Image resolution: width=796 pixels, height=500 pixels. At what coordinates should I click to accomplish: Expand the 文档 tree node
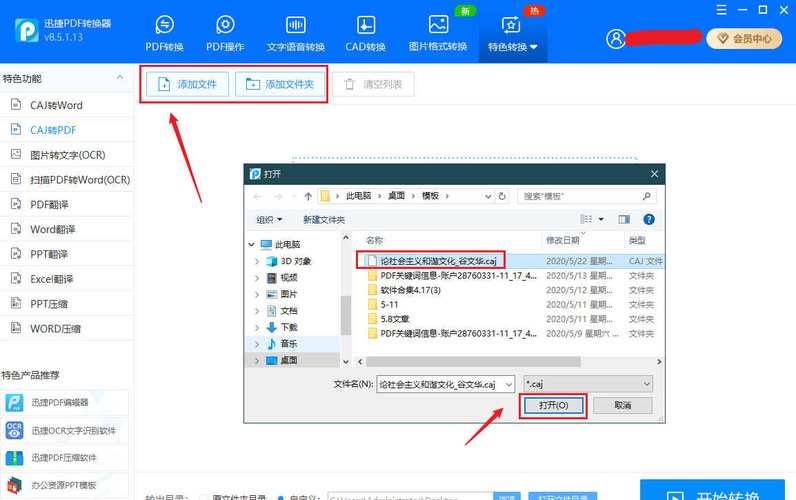coord(257,311)
